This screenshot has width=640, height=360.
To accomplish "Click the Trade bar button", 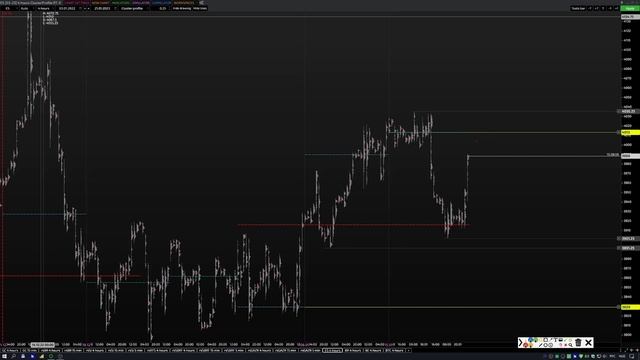I will point(578,8).
